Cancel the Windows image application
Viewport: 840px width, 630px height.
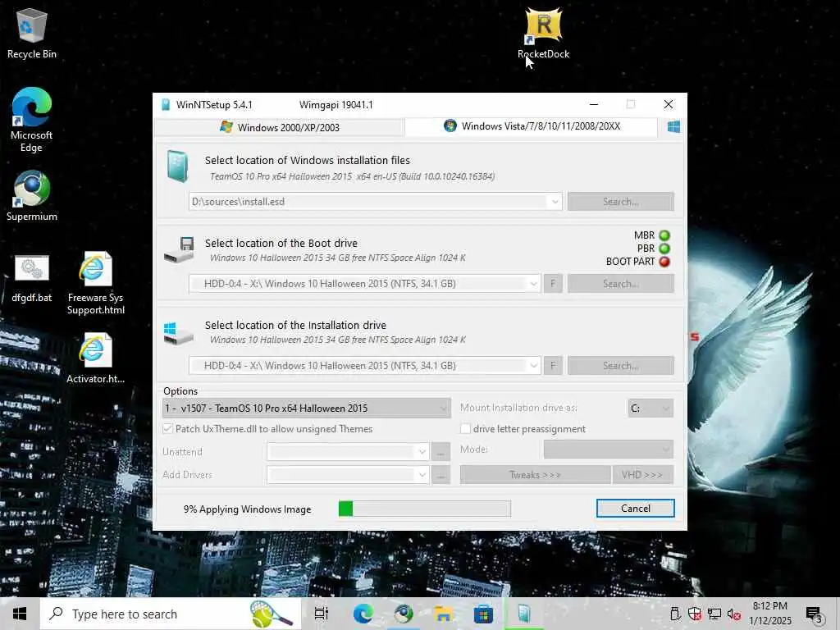pyautogui.click(x=636, y=509)
